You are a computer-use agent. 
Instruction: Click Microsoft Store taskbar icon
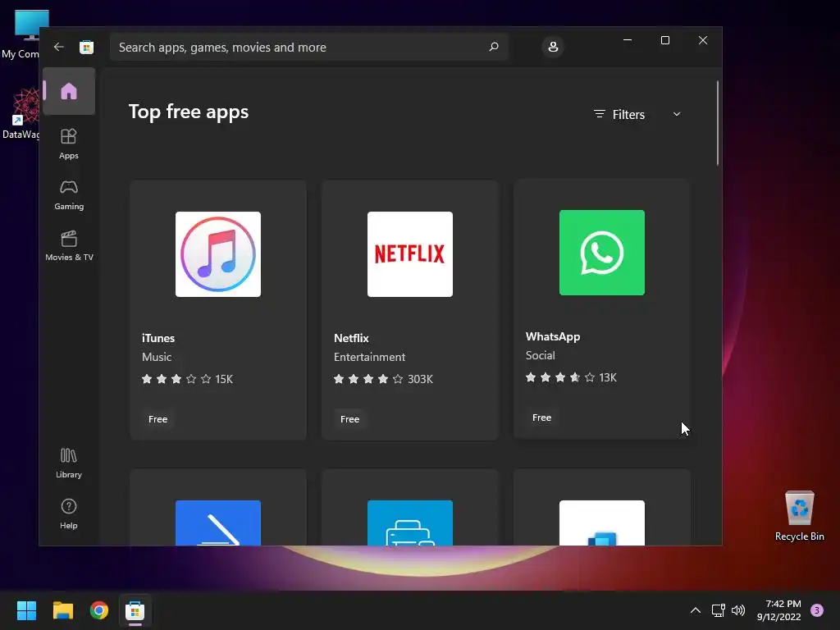click(x=135, y=610)
